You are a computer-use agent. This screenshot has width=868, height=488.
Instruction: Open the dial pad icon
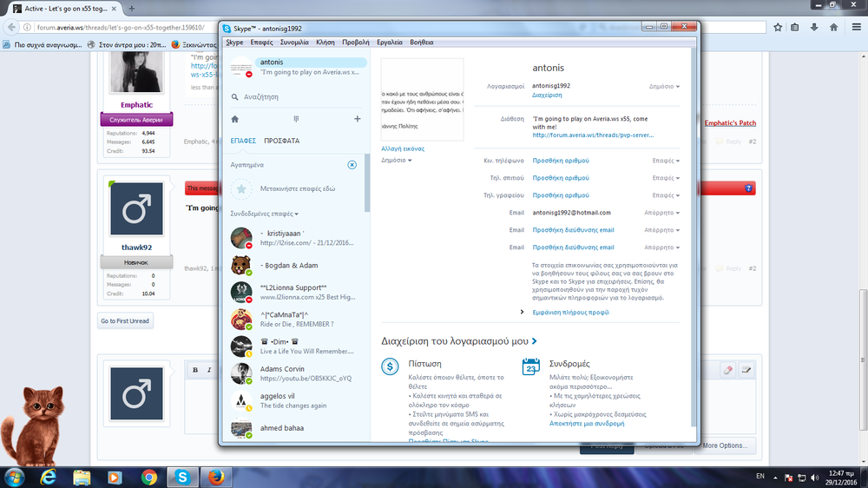tap(296, 119)
